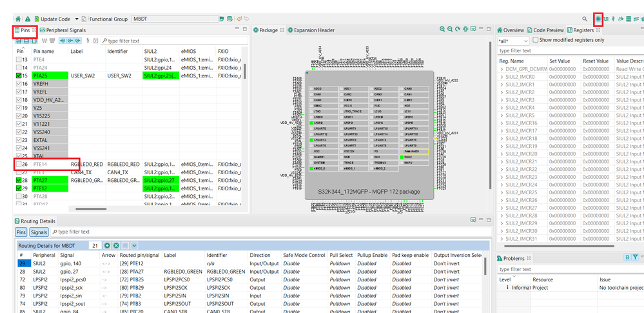
Task: Toggle third arrow filter in Pins toolbar
Action: click(77, 41)
